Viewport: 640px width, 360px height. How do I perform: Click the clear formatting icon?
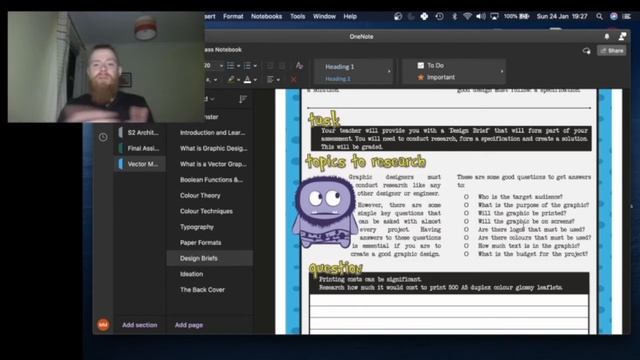pos(299,65)
